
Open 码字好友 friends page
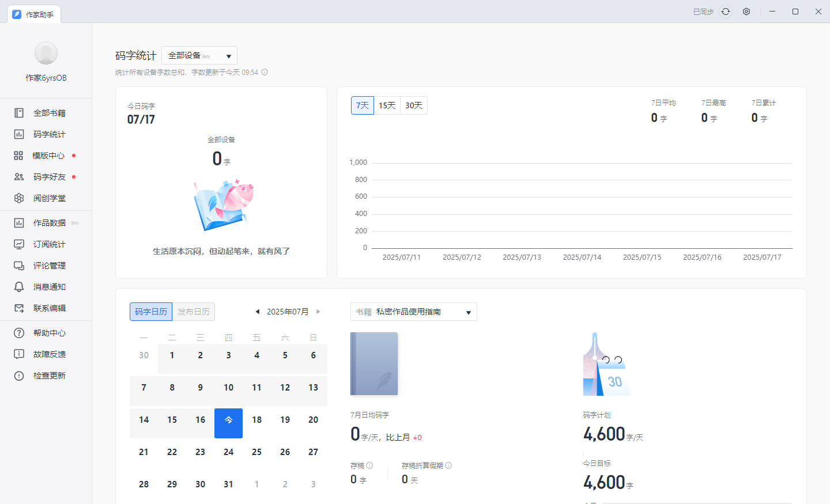pos(49,177)
